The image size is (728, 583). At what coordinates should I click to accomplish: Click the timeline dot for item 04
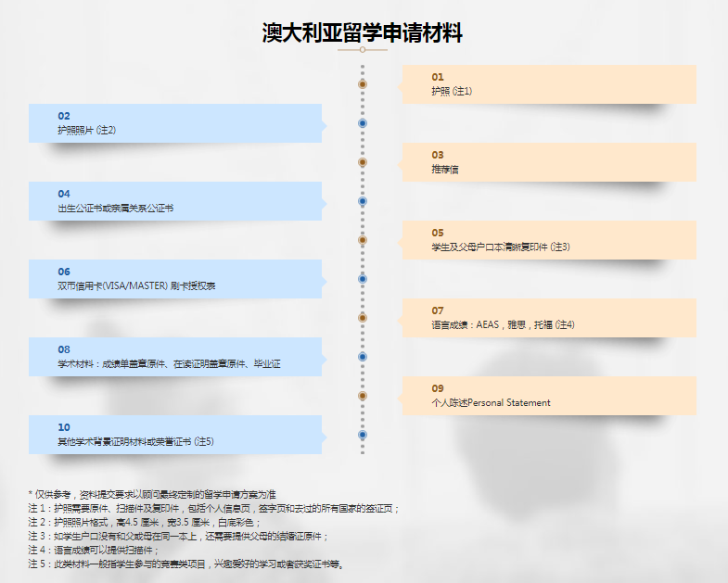tap(363, 201)
